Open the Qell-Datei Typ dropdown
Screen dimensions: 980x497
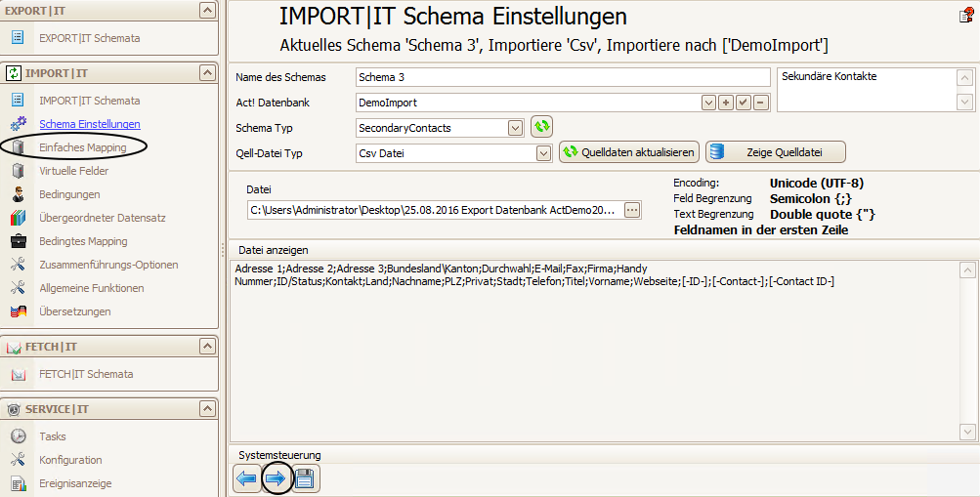pyautogui.click(x=543, y=153)
